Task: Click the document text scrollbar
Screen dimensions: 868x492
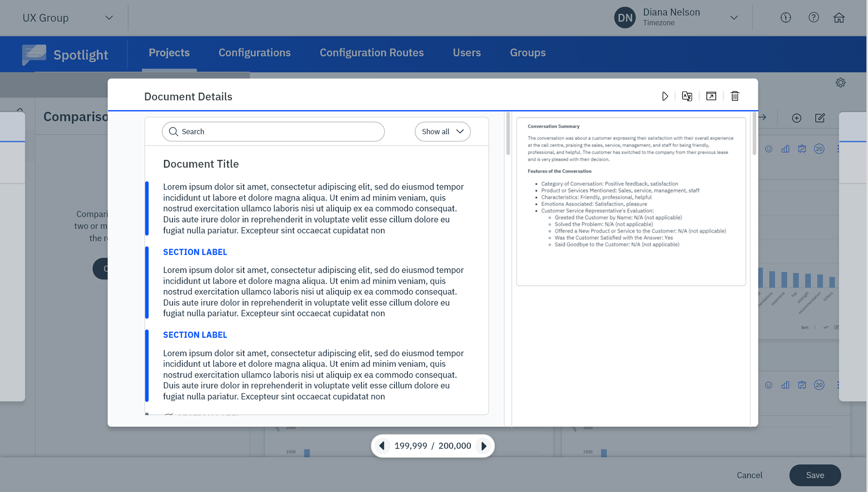Action: coord(508,134)
